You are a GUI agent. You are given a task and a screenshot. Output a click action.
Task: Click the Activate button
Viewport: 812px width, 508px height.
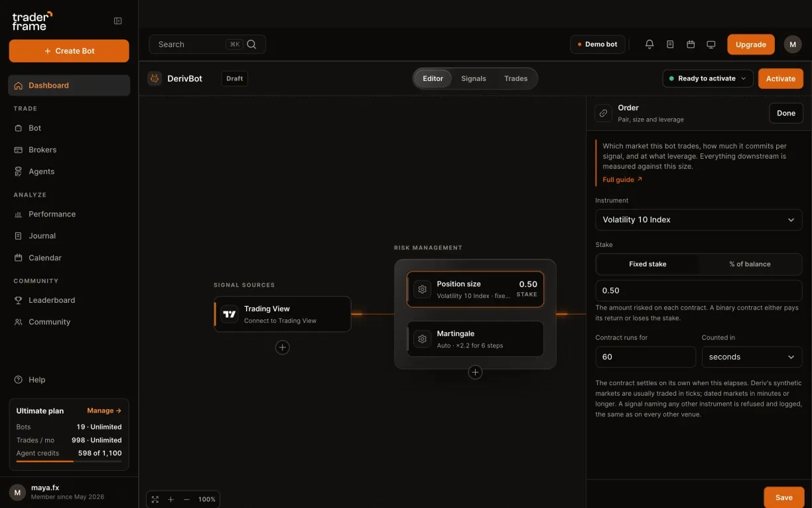click(x=780, y=78)
